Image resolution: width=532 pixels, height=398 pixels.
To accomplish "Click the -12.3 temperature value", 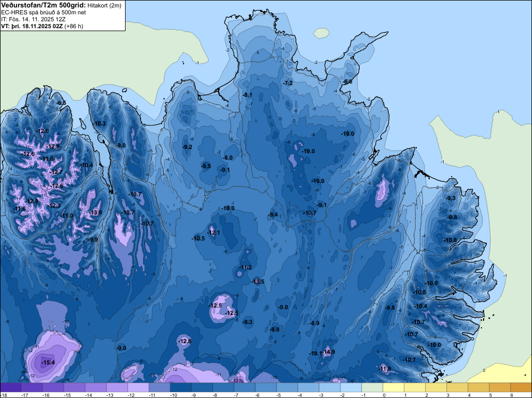I will [54, 205].
